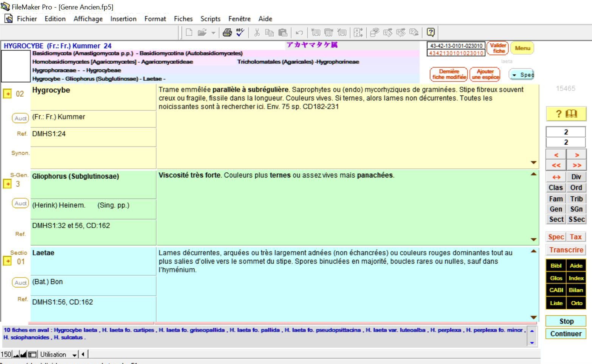Click the red double-headed arrow button

[556, 177]
